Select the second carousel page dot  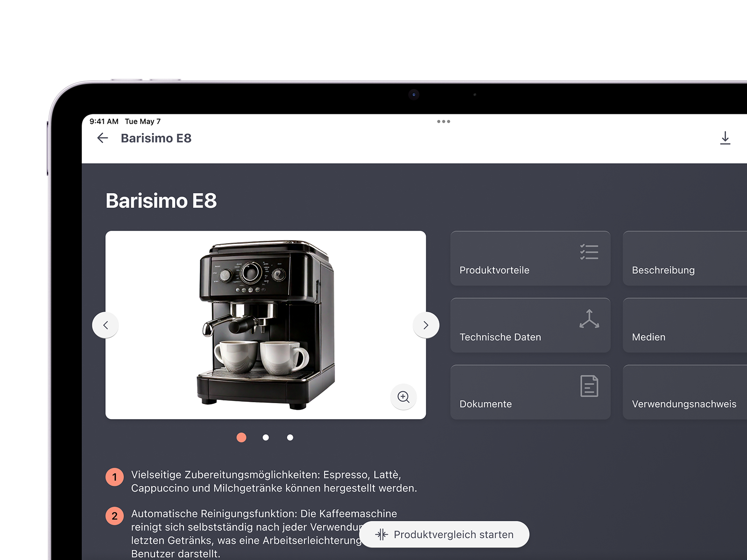coord(266,437)
